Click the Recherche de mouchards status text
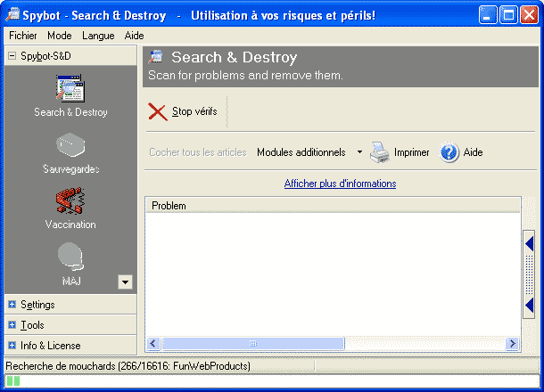 [x=128, y=366]
